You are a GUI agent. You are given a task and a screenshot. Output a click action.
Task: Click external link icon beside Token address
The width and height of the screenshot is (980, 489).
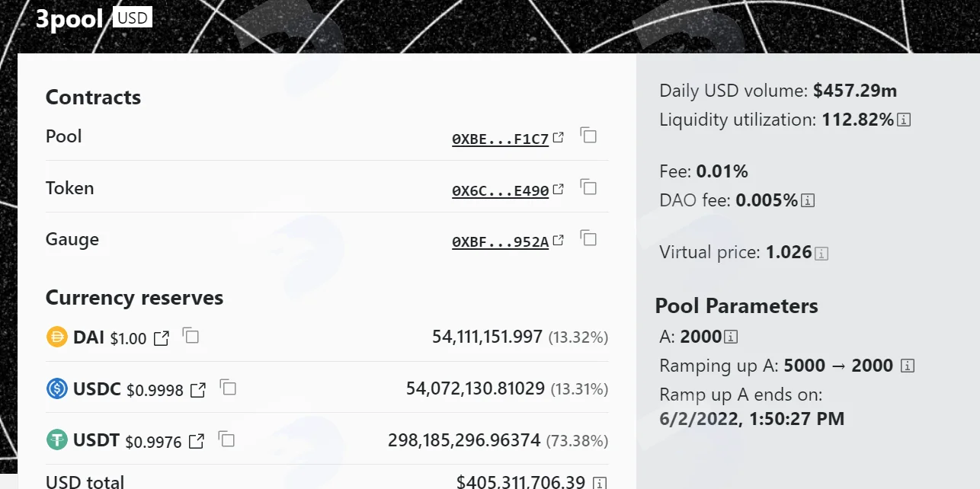point(559,189)
